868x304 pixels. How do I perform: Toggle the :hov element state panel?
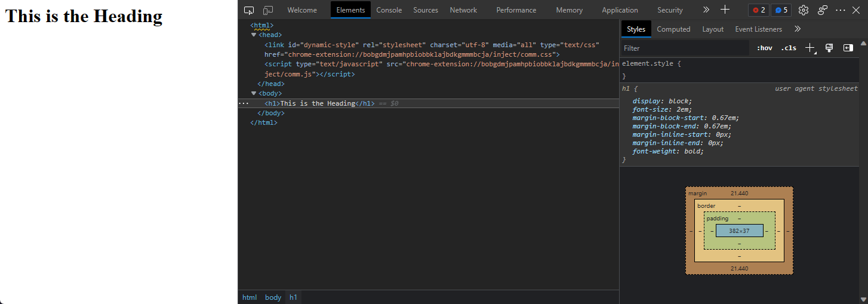click(764, 48)
